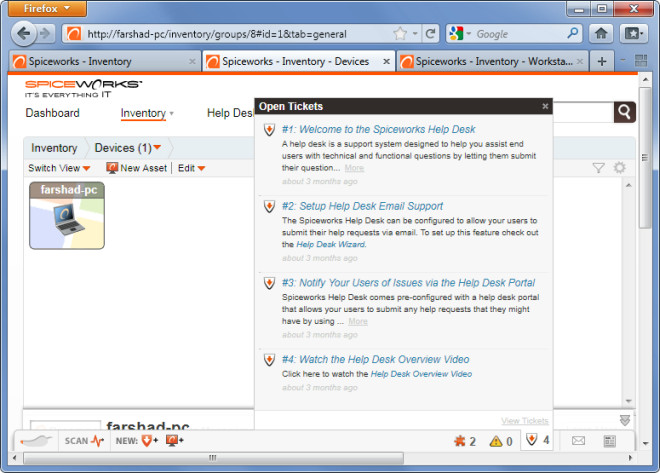Start a network scan from bottom bar
Screen dimensions: 660x473
click(84, 441)
